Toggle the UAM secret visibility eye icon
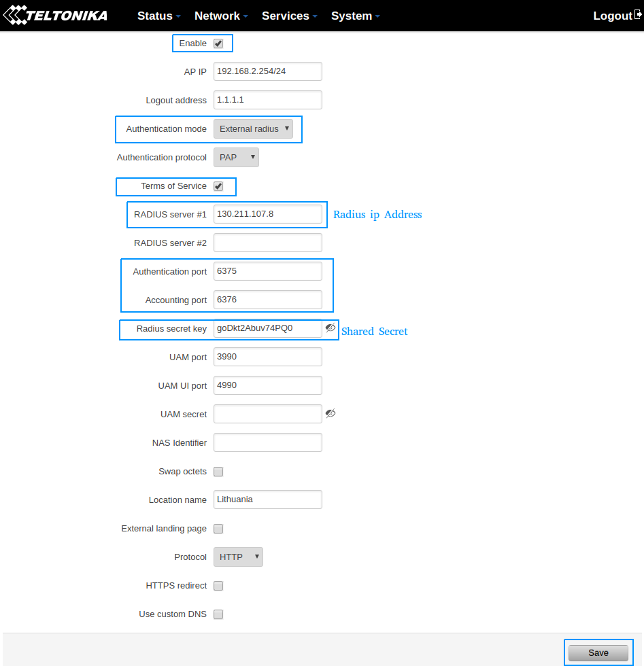The width and height of the screenshot is (644, 666). [331, 414]
